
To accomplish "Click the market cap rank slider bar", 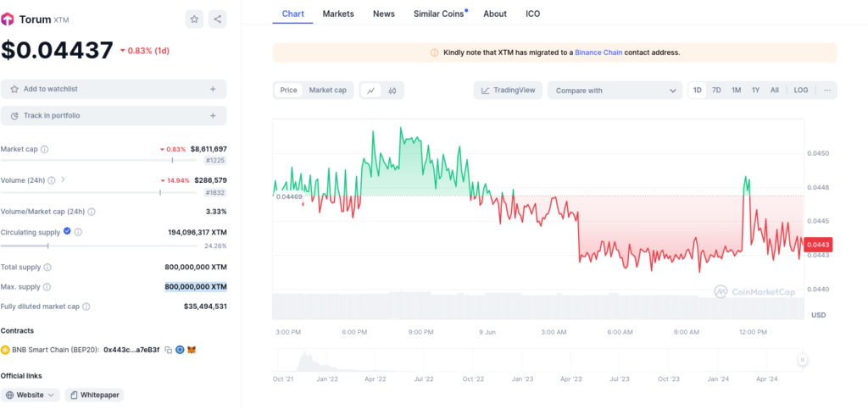I will pyautogui.click(x=98, y=160).
